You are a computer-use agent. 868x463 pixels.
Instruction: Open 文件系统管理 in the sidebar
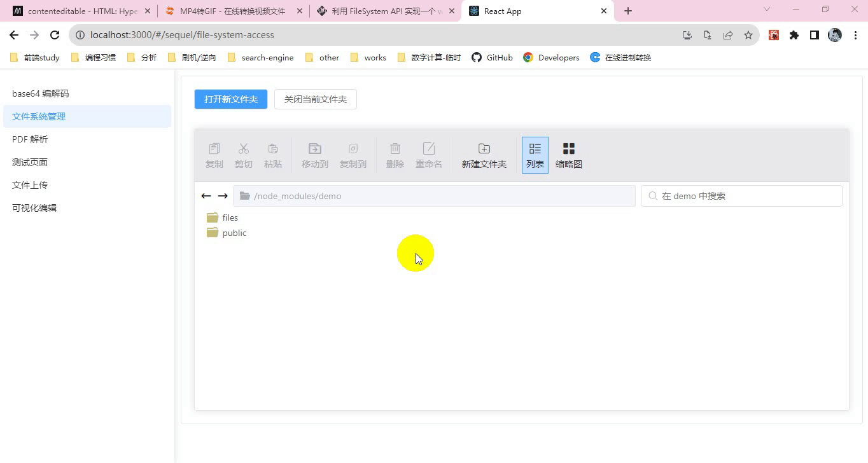(87, 116)
